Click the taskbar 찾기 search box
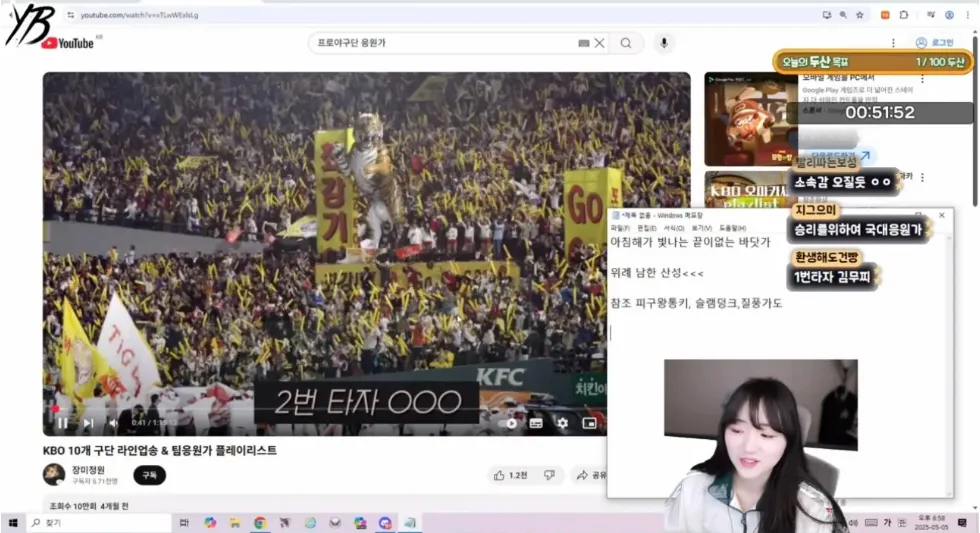 coord(99,522)
